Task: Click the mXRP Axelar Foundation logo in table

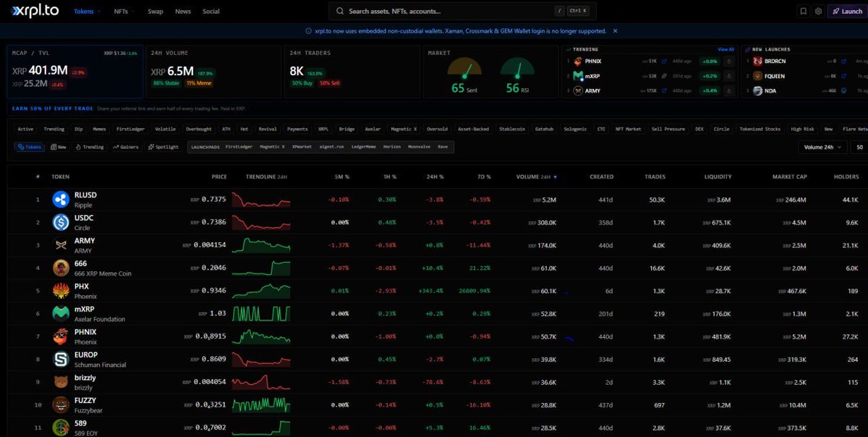Action: point(61,313)
